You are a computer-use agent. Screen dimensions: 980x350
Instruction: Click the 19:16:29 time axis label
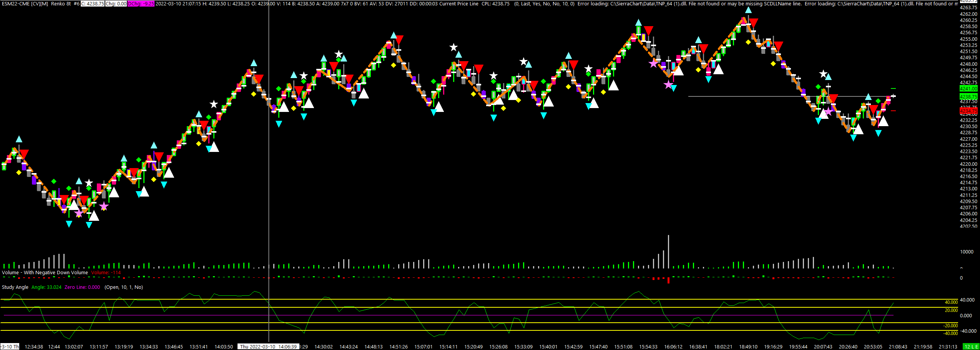click(773, 347)
